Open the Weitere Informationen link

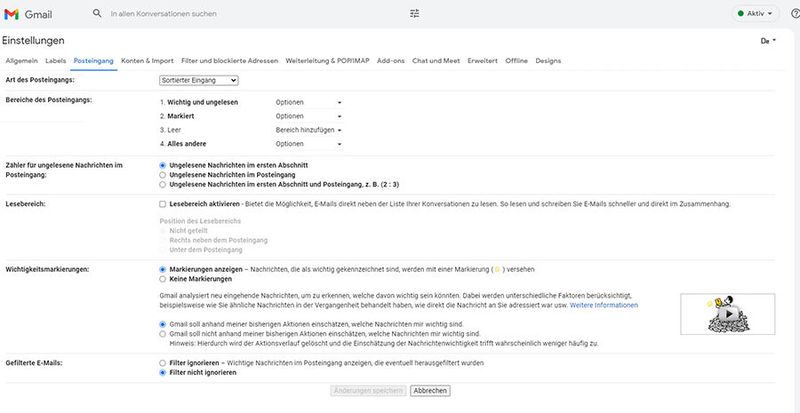tap(604, 304)
